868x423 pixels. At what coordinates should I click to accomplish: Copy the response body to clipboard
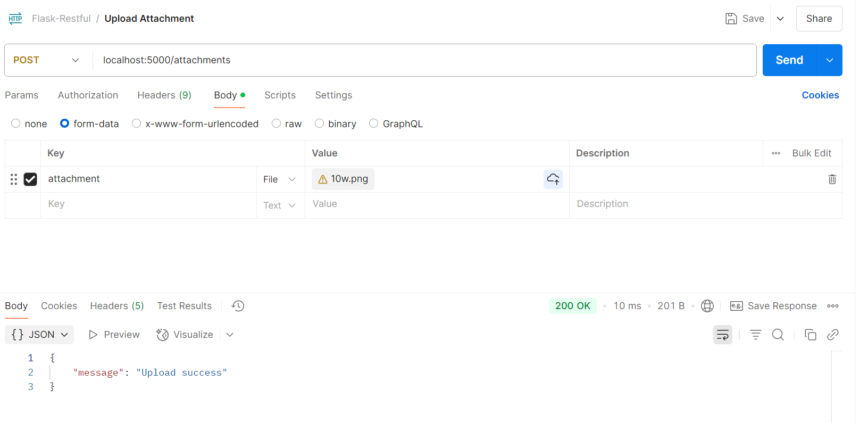point(810,335)
